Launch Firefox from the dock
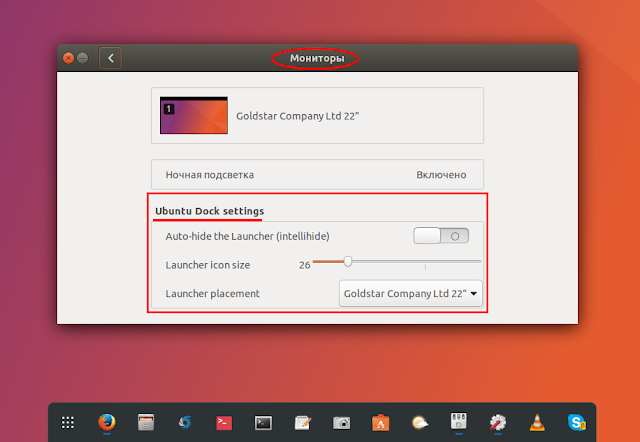The image size is (640, 442). pos(107,422)
